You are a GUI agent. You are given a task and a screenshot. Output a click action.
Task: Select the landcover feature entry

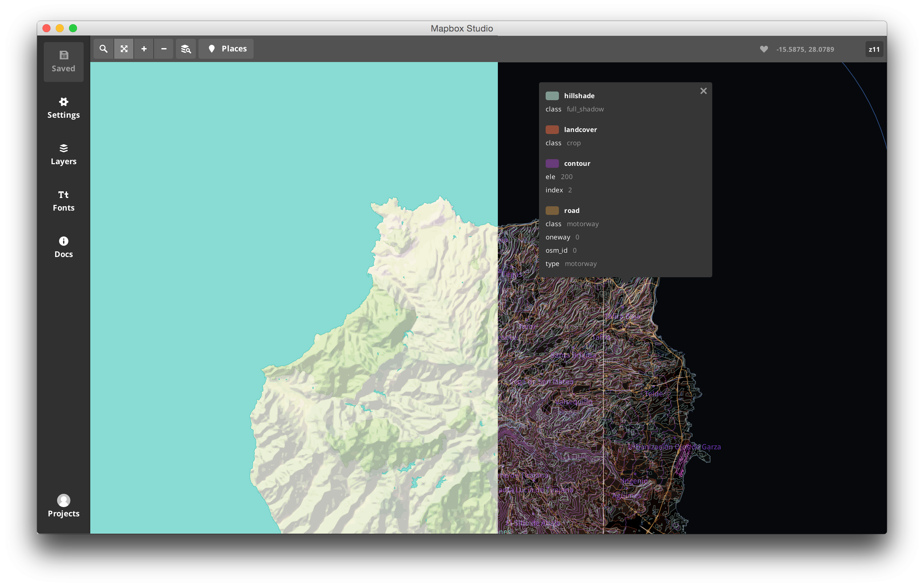click(580, 129)
